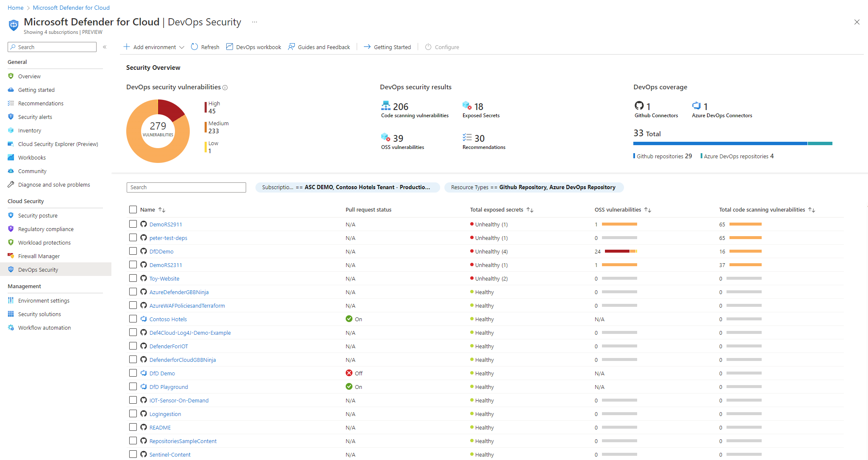Image resolution: width=868 pixels, height=460 pixels.
Task: Collapse the left navigation with the chevron icon
Action: pyautogui.click(x=105, y=47)
